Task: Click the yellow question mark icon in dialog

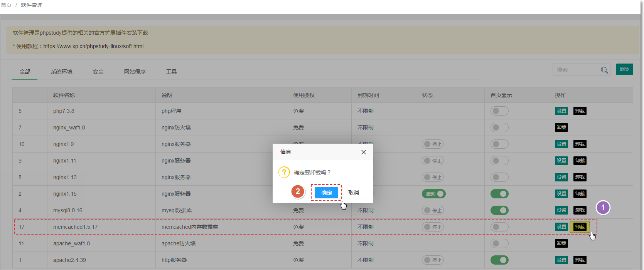Action: [x=284, y=172]
